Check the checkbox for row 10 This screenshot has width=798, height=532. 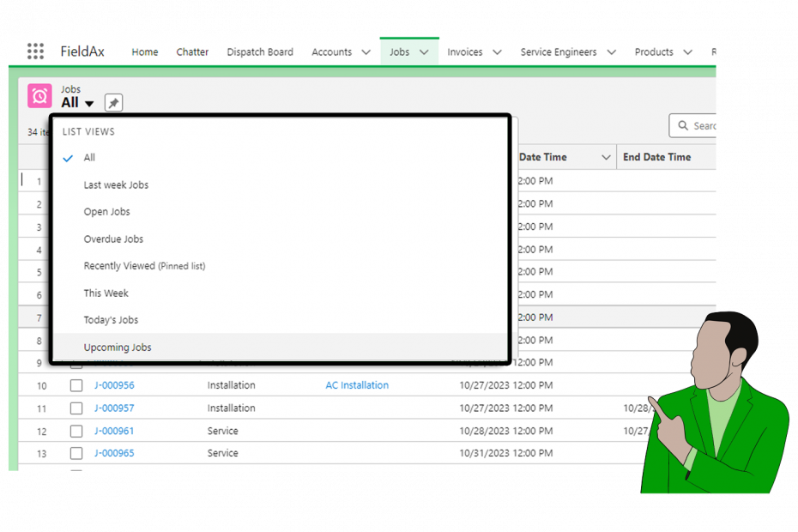point(76,385)
